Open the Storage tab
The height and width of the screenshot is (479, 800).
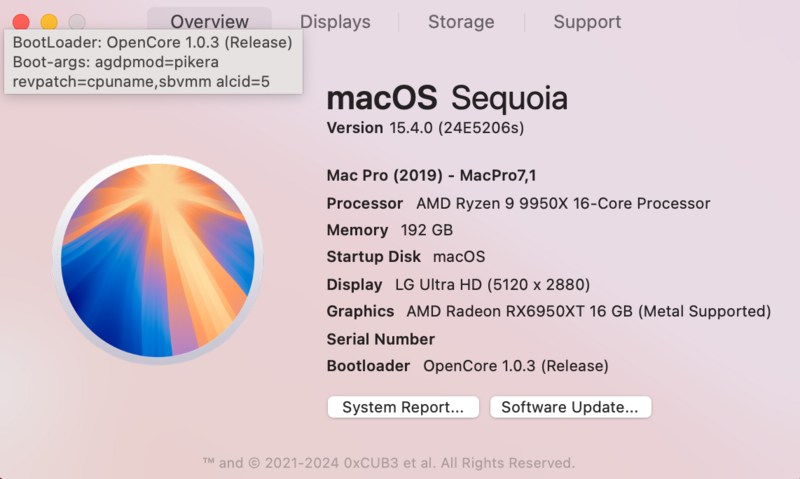461,22
